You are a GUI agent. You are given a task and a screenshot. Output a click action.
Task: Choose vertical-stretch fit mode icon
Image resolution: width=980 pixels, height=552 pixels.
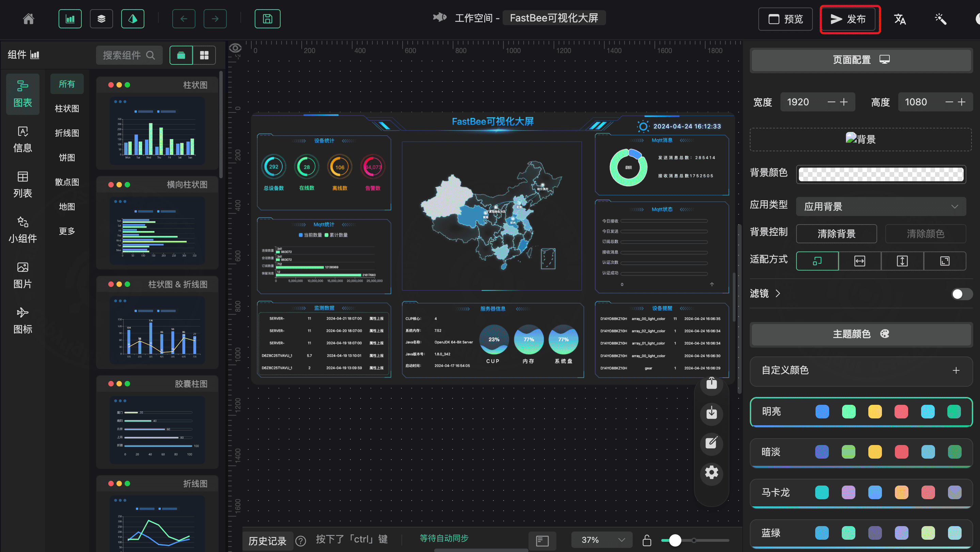click(902, 261)
